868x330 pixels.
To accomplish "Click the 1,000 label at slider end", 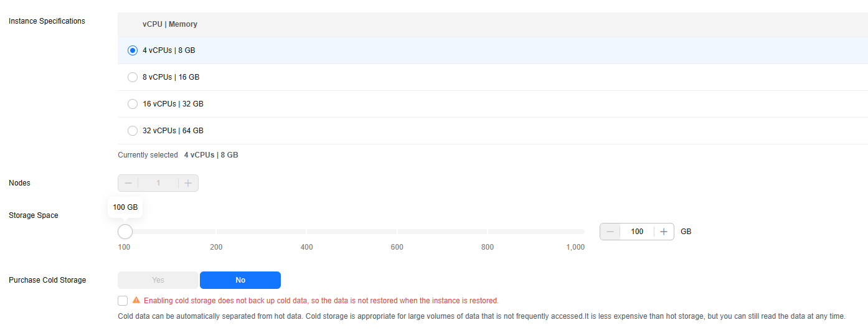I will click(575, 247).
